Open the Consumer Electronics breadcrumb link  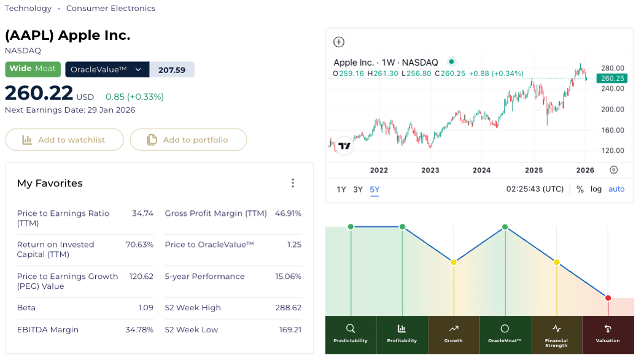(x=111, y=9)
